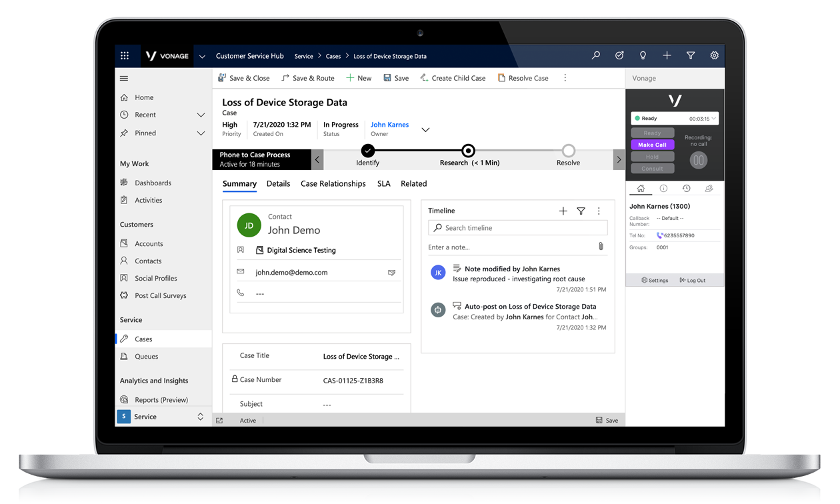Click Save & Close
The image size is (840, 504).
pos(244,78)
